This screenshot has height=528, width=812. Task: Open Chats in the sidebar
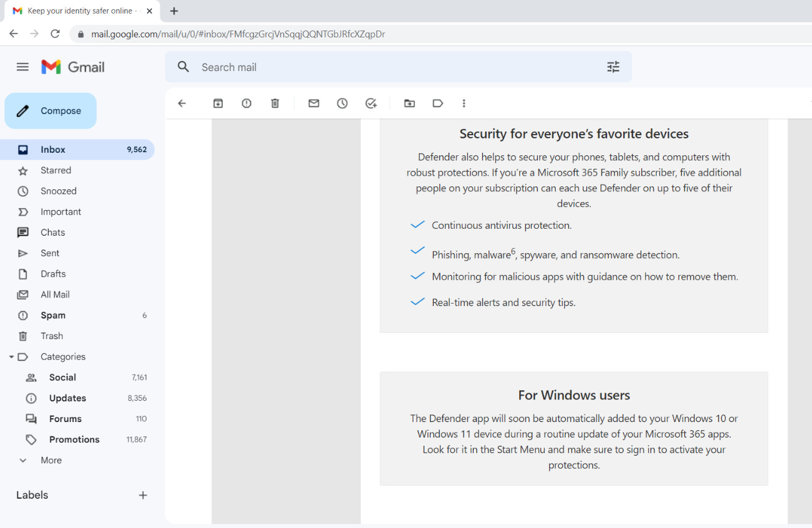pos(77,233)
